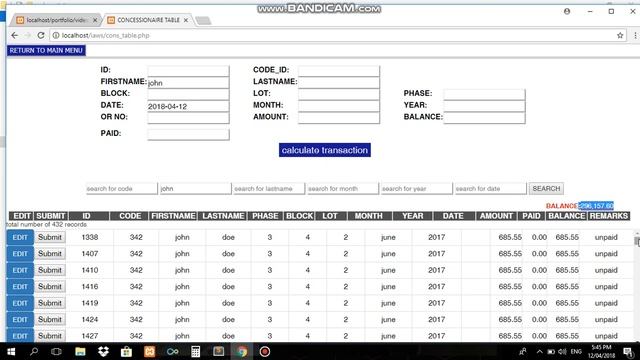Viewport: 640px width, 360px height.
Task: Click the highlighted total balance value
Action: pos(596,206)
